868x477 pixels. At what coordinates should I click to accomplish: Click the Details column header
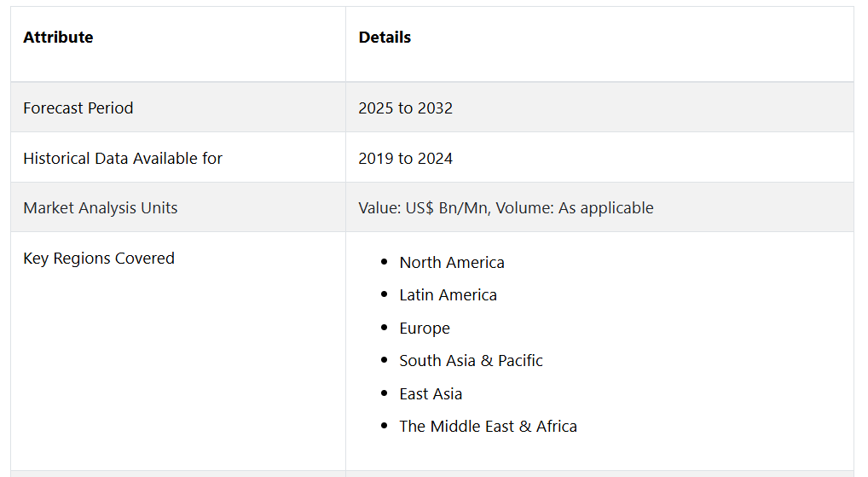385,37
